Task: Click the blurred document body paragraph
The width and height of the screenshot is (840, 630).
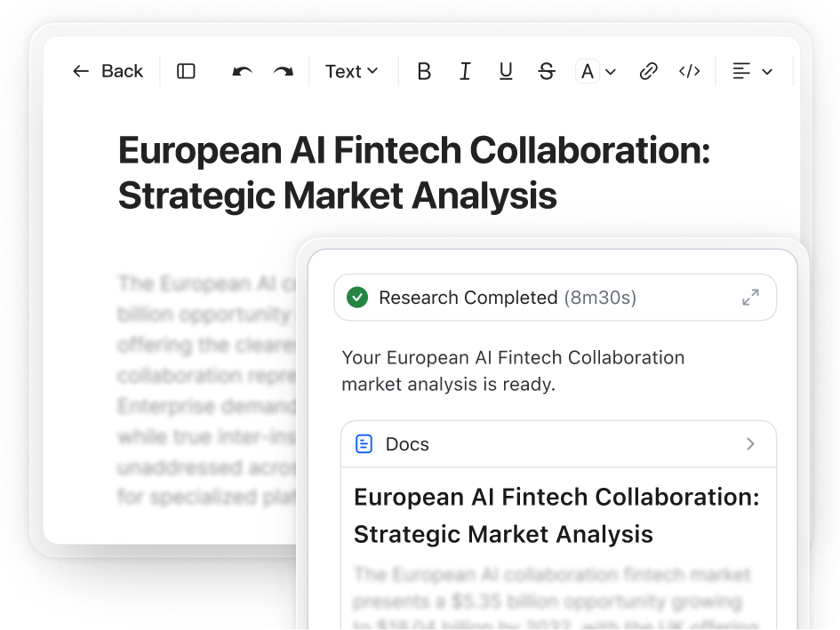Action: pyautogui.click(x=204, y=391)
